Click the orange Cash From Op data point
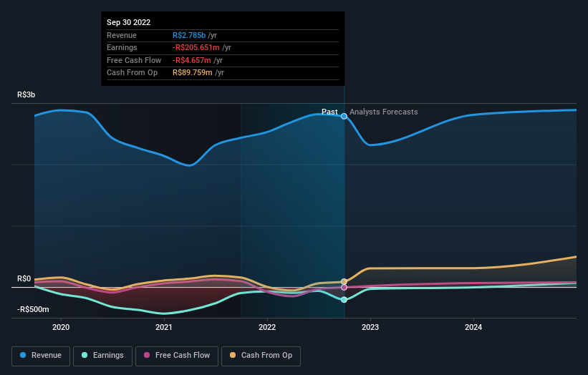This screenshot has width=588, height=375. click(344, 281)
